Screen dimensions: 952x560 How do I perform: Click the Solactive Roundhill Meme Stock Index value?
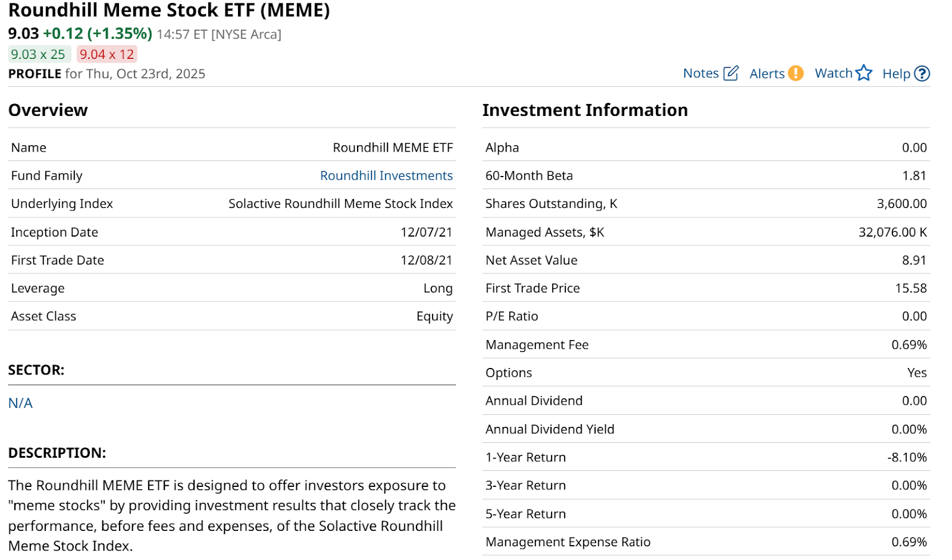pyautogui.click(x=340, y=204)
